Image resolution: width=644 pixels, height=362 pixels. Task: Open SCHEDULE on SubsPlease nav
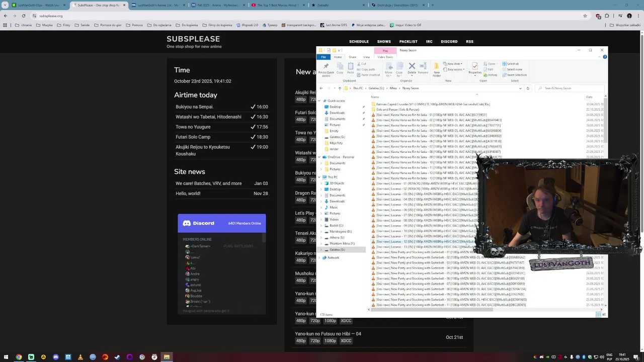coord(359,41)
